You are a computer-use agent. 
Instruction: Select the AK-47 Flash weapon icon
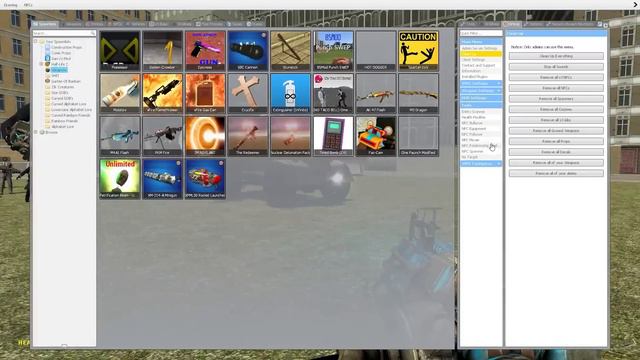click(376, 93)
